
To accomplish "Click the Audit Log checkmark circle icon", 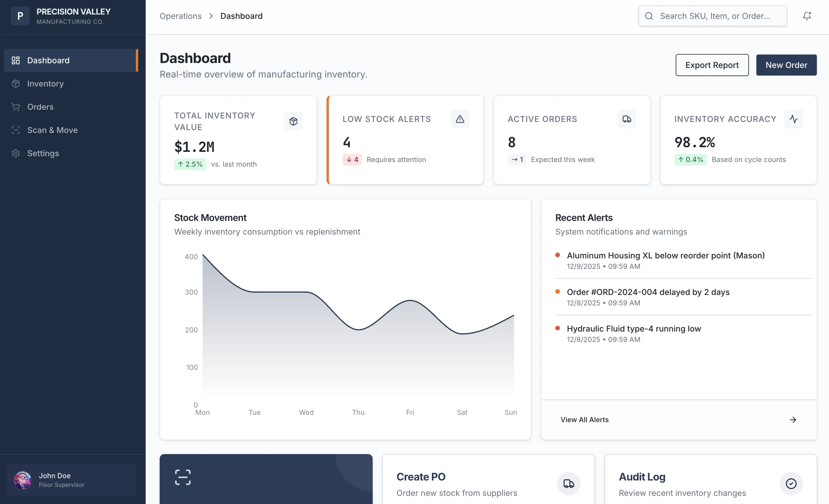I will pos(791,483).
